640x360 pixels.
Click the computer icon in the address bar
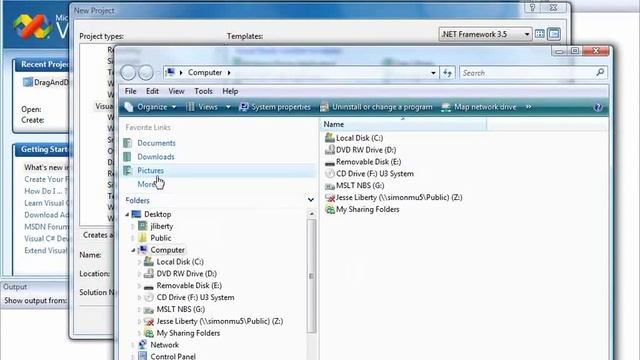point(171,72)
